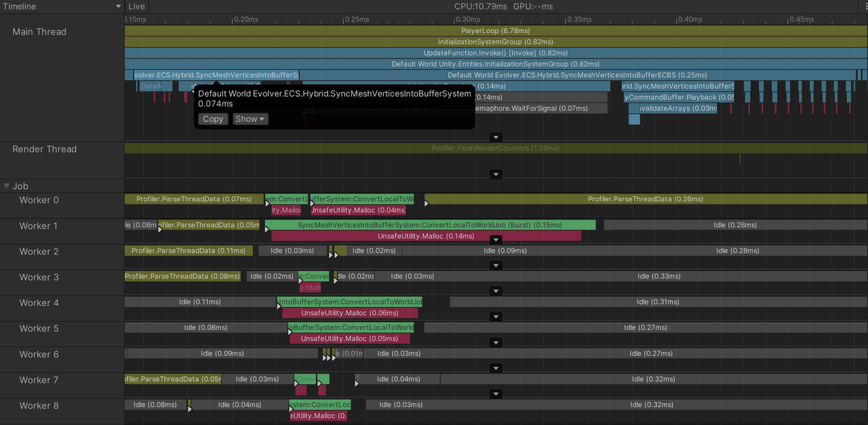Copy sample details using the tooltip Copy button

click(x=212, y=119)
